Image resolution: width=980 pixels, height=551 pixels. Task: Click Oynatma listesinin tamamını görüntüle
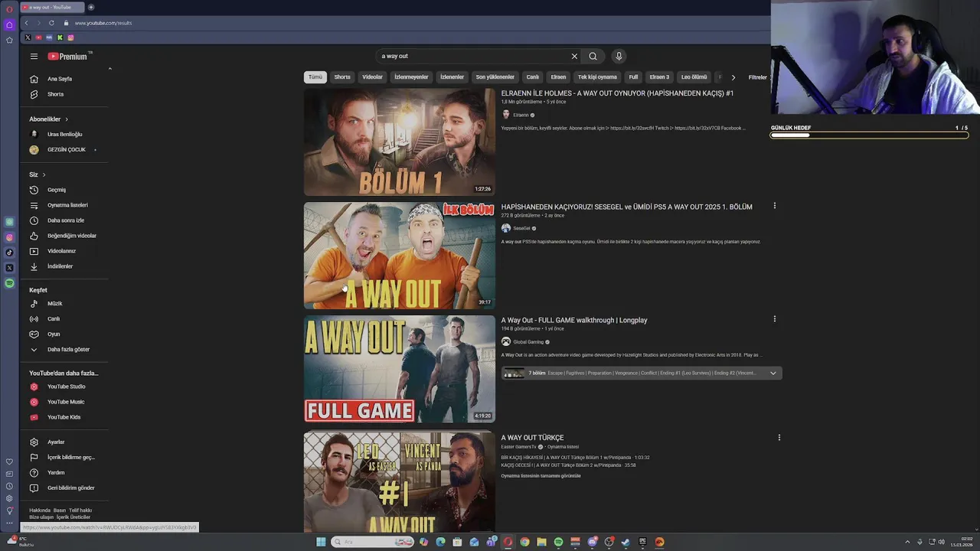[x=541, y=476]
